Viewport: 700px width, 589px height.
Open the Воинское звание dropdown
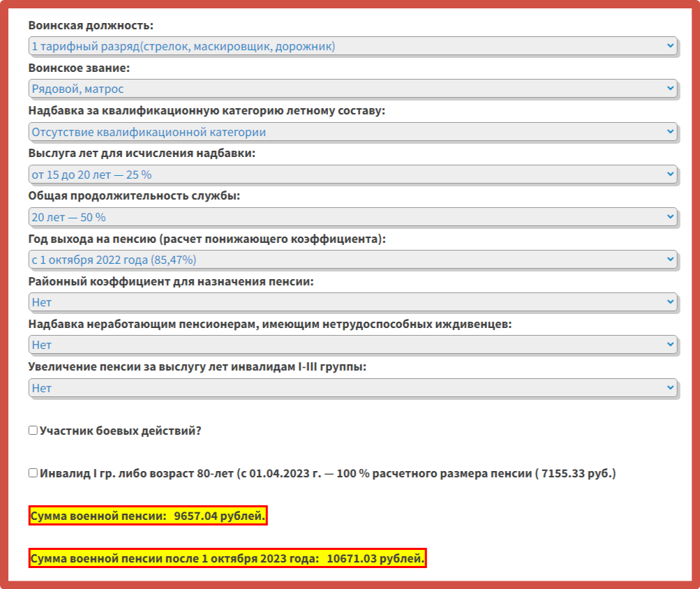tap(352, 89)
